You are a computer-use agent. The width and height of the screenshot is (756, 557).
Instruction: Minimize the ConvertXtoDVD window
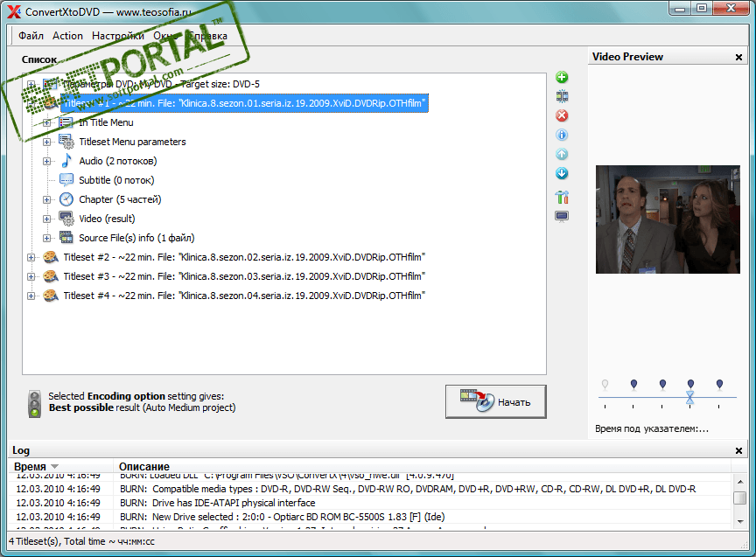[x=680, y=8]
